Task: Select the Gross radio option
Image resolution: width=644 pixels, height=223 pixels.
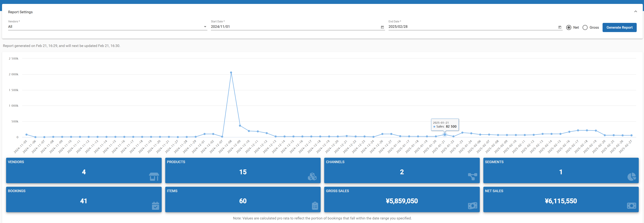Action: (x=585, y=27)
